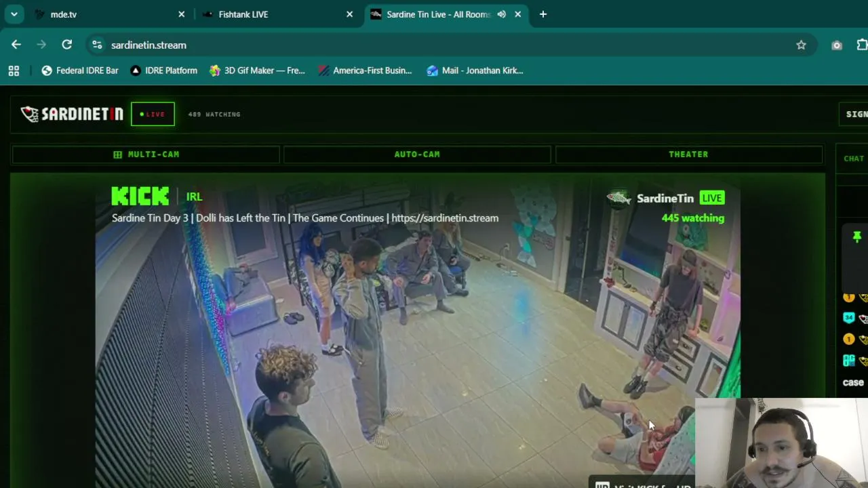Open the America-First Busin... bookmark
The image size is (868, 488).
[x=365, y=70]
